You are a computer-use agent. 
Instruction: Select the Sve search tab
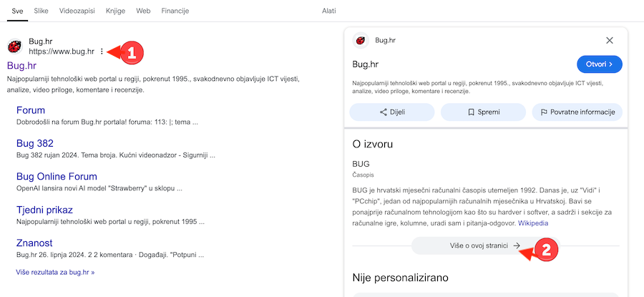(17, 11)
